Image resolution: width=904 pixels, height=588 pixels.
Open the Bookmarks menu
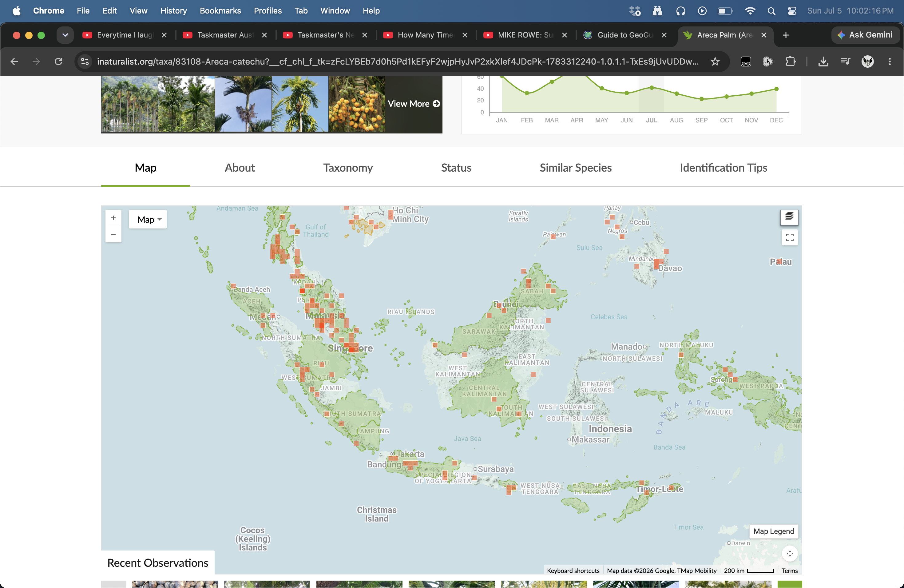tap(220, 11)
